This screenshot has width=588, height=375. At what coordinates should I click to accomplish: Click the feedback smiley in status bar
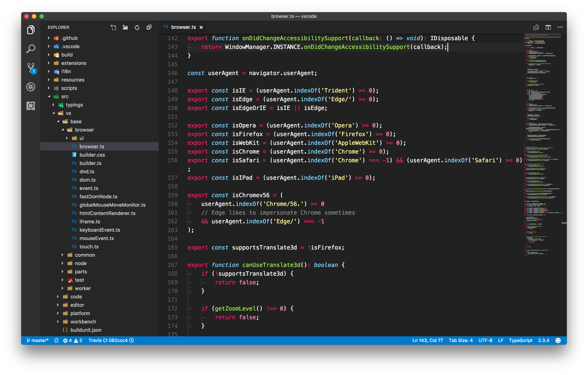click(558, 340)
